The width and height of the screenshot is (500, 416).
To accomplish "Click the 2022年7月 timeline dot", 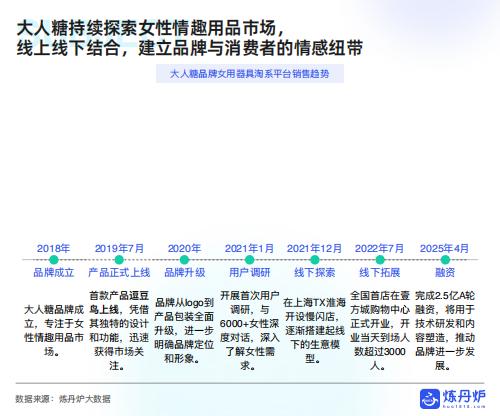I will click(x=380, y=260).
